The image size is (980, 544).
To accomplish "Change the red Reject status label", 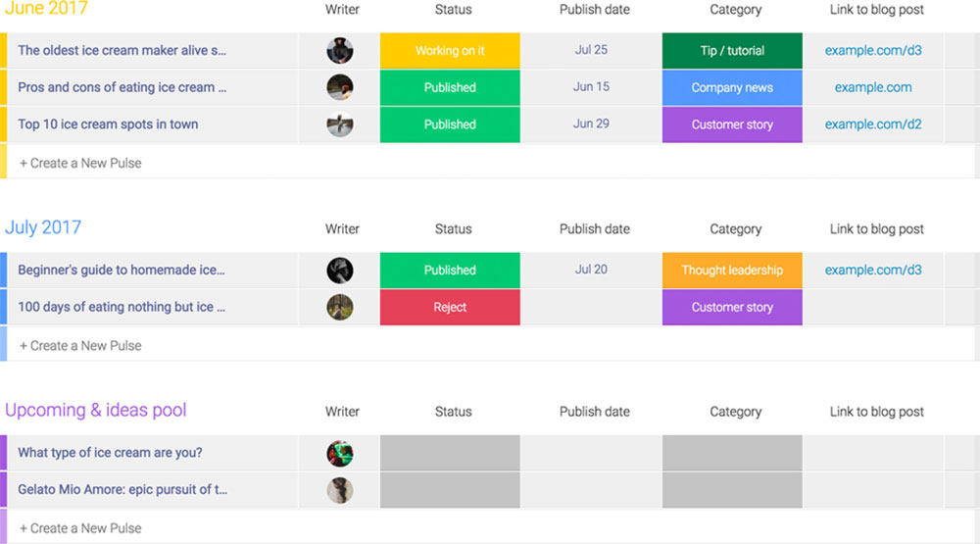I will pos(450,307).
